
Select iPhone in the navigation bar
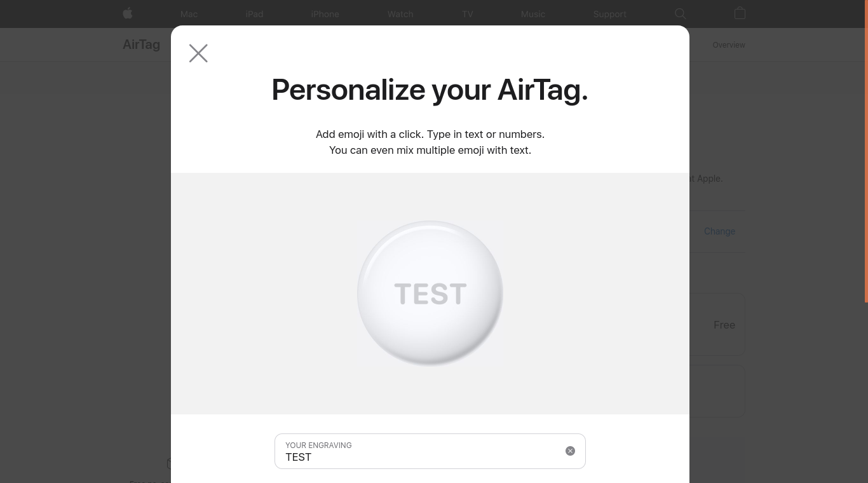pos(325,14)
